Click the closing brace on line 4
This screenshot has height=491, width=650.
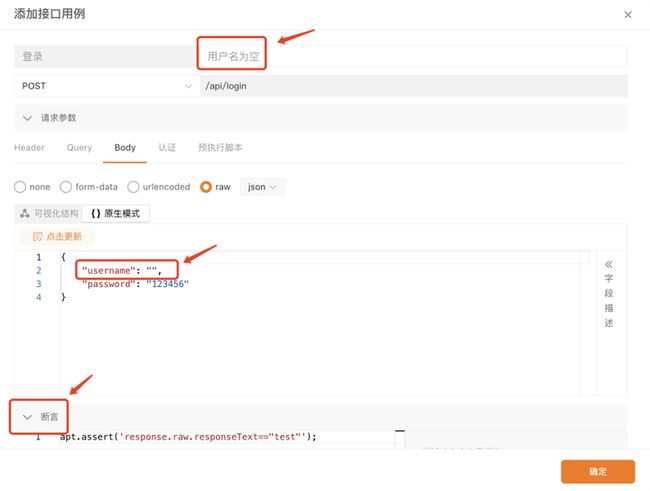pyautogui.click(x=63, y=297)
